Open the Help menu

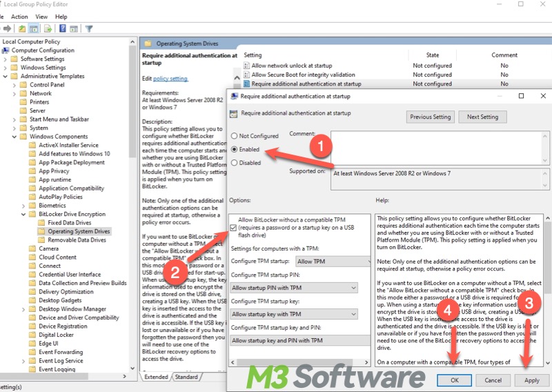(x=61, y=17)
